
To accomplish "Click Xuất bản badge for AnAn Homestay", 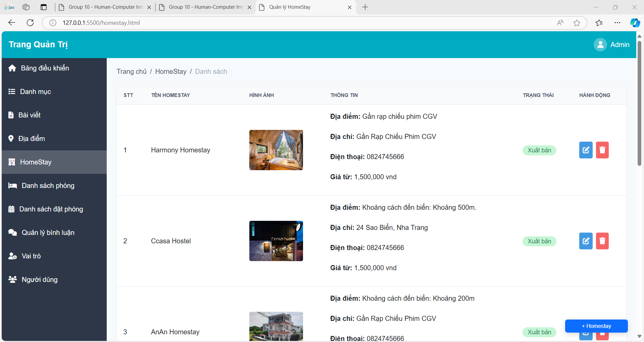I will click(x=539, y=332).
